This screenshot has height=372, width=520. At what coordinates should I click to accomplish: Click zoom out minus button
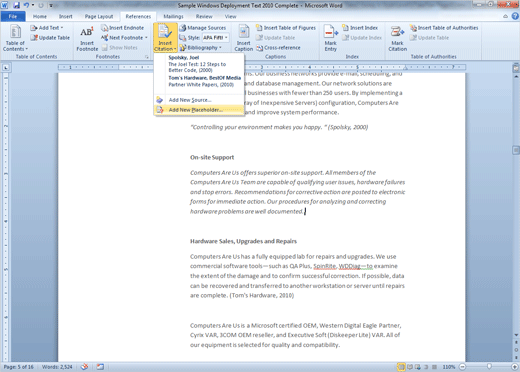point(462,367)
